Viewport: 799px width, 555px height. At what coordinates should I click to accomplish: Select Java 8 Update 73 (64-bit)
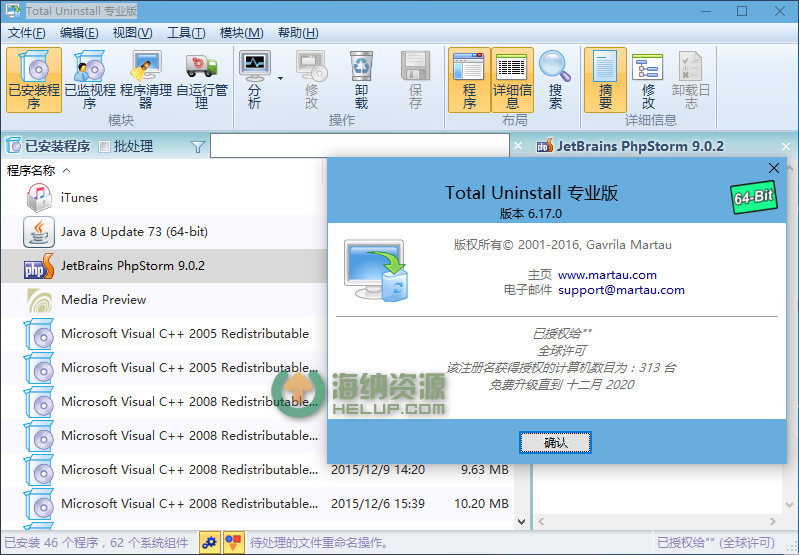[164, 232]
